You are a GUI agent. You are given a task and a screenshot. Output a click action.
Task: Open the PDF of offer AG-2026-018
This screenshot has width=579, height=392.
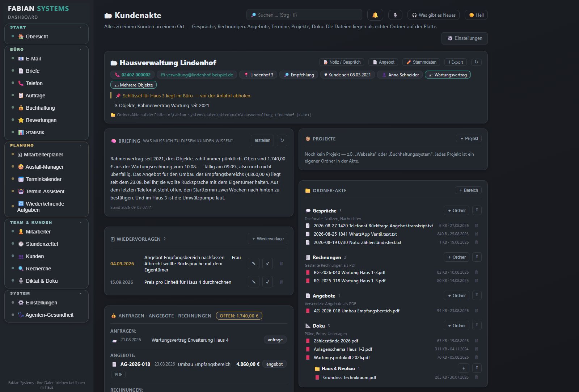(118, 374)
